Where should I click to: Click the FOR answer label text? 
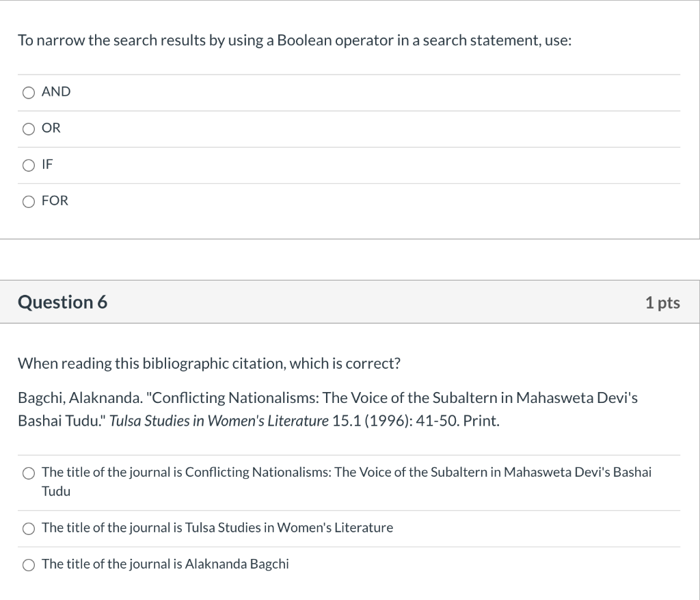pyautogui.click(x=54, y=201)
